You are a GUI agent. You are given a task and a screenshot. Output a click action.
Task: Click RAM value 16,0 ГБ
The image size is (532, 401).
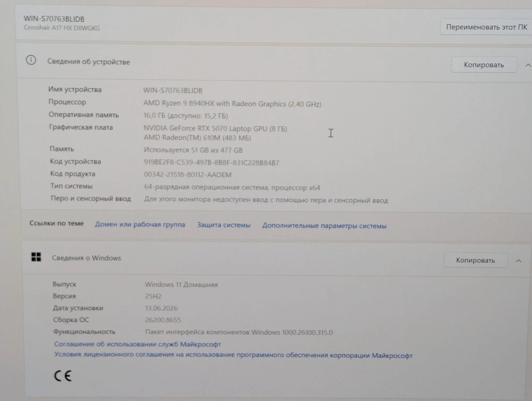click(x=186, y=116)
